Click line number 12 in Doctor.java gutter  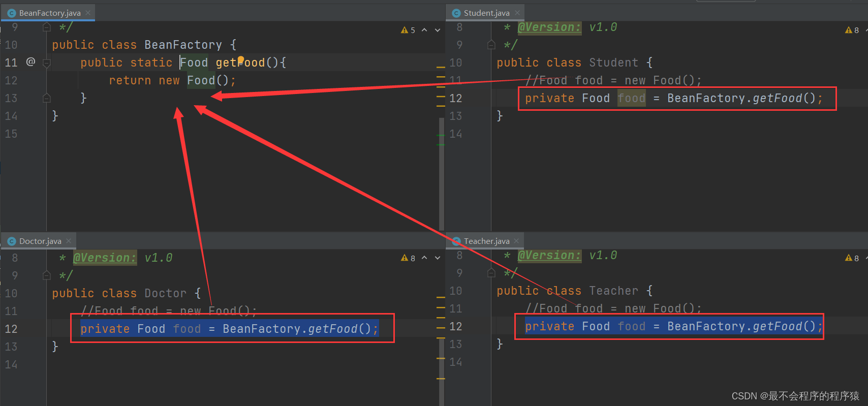tap(11, 329)
